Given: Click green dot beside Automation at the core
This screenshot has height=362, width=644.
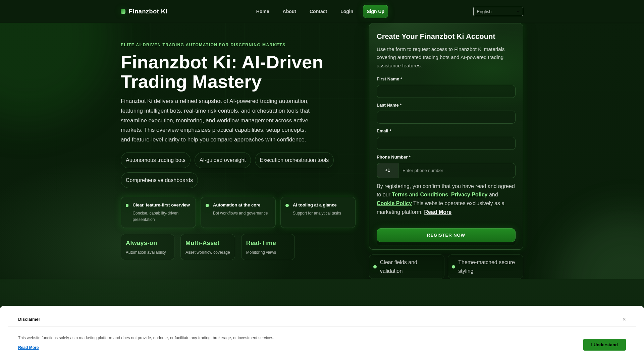Looking at the screenshot, I should (207, 205).
